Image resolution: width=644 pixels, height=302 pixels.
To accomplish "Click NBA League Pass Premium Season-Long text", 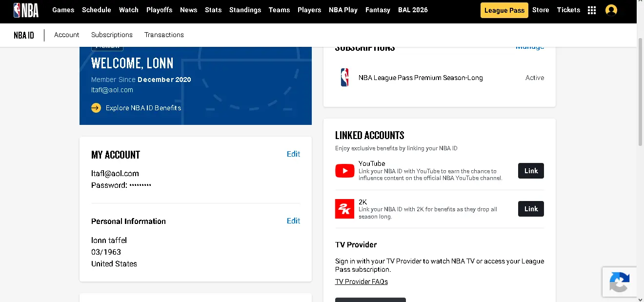I will [421, 78].
